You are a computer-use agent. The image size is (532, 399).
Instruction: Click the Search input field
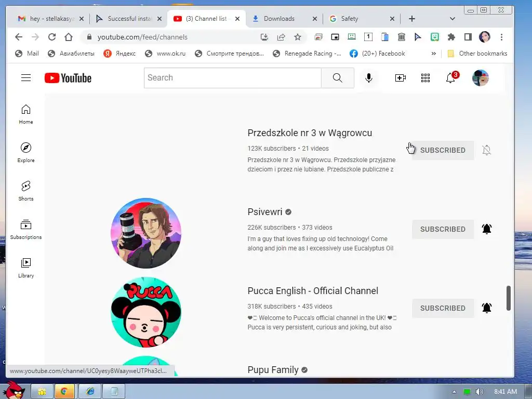[232, 78]
